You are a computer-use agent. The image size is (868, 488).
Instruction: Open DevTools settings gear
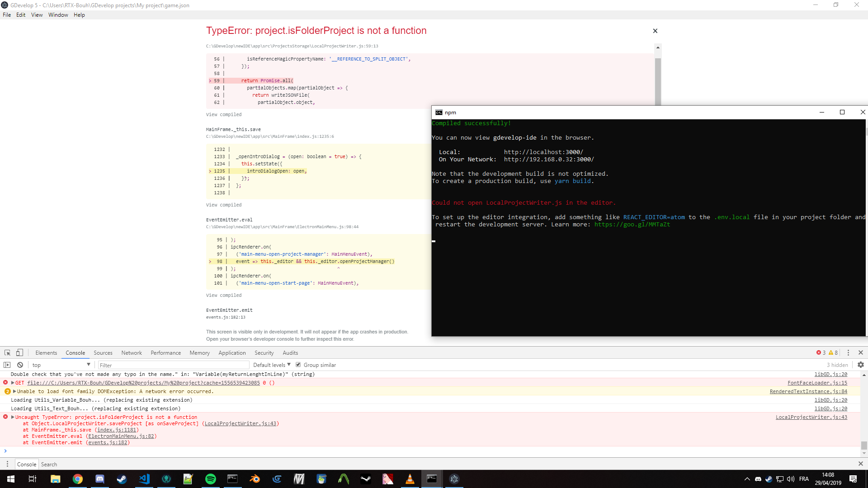click(x=860, y=365)
